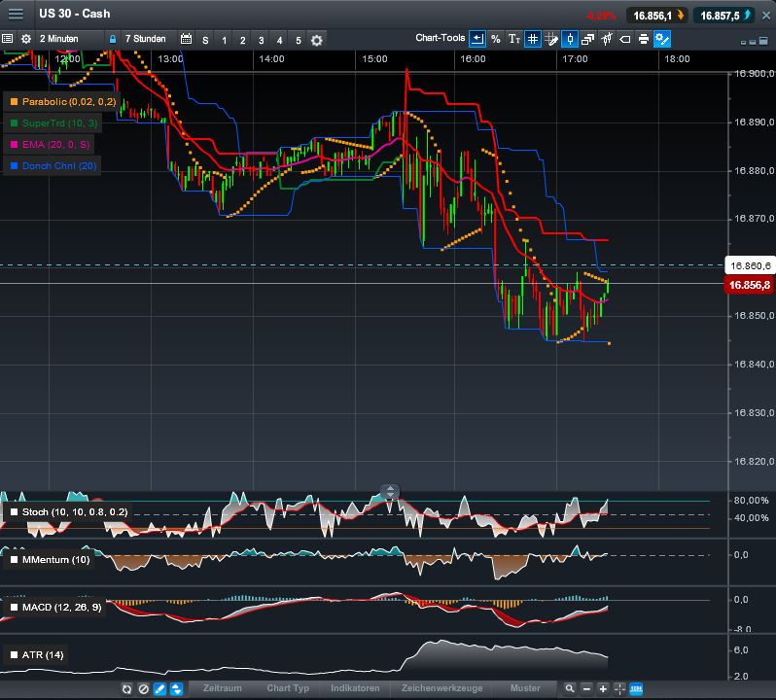Open the Muster menu
This screenshot has width=776, height=700.
(525, 688)
